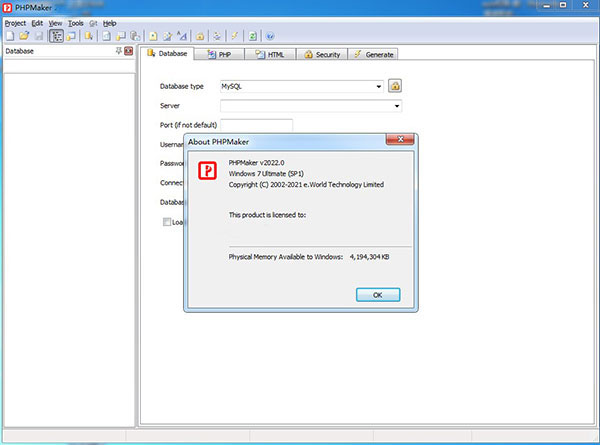The image size is (600, 445).
Task: Switch to the Generate tab
Action: point(373,54)
